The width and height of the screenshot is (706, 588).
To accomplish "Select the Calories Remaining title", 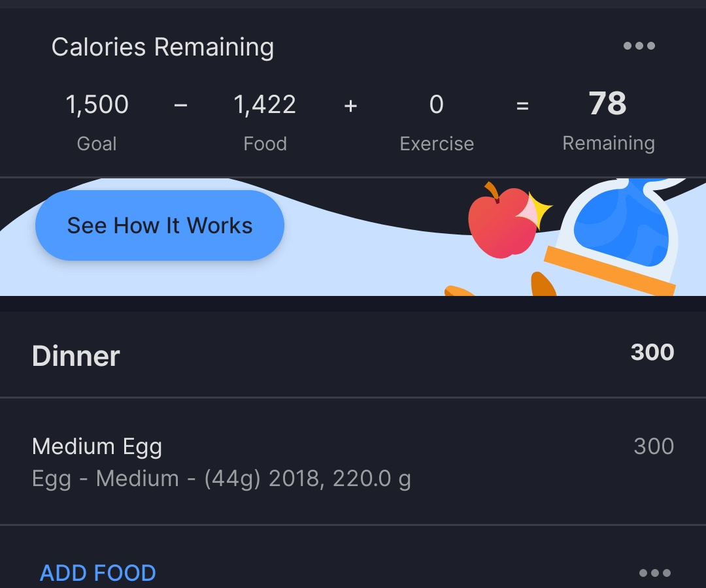I will coord(163,47).
